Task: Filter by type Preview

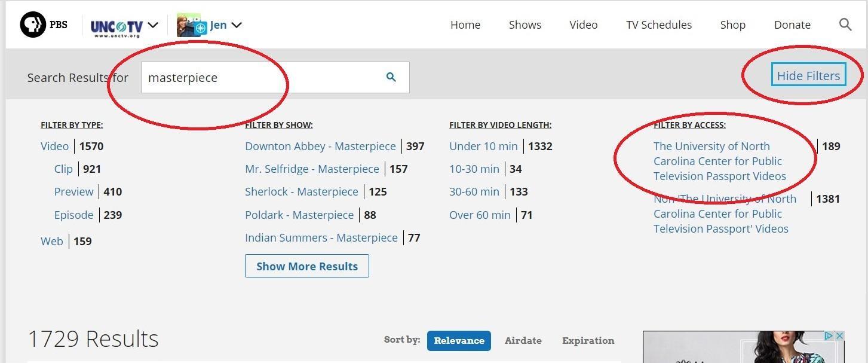Action: pos(74,191)
